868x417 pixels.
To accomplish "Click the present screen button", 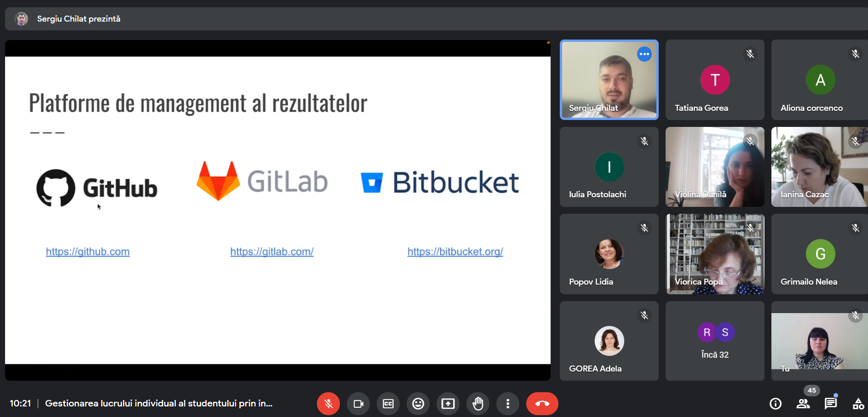I will 448,404.
